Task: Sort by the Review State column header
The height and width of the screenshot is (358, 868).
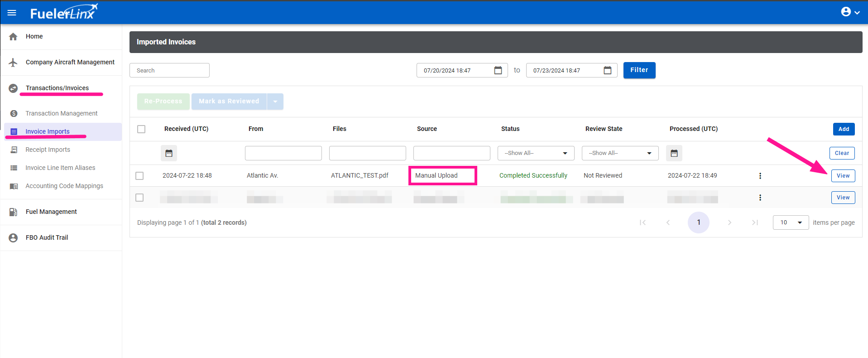Action: [x=604, y=129]
